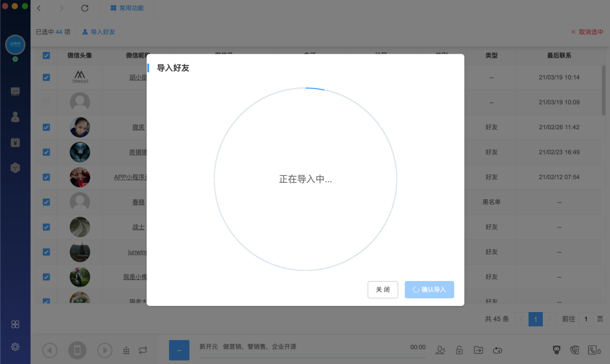The image size is (610, 364).
Task: Open the dial-pad grid icon in the bottom bar
Action: [x=126, y=351]
